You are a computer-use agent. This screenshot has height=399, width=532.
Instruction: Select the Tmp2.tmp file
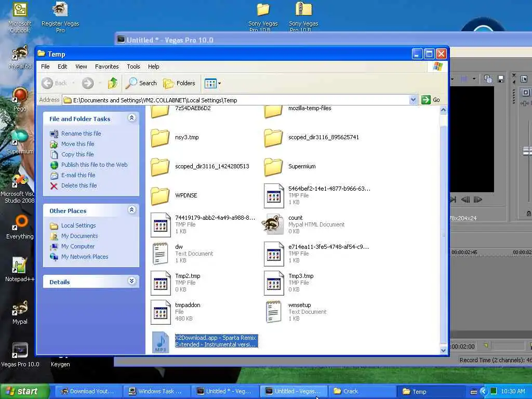coord(176,283)
